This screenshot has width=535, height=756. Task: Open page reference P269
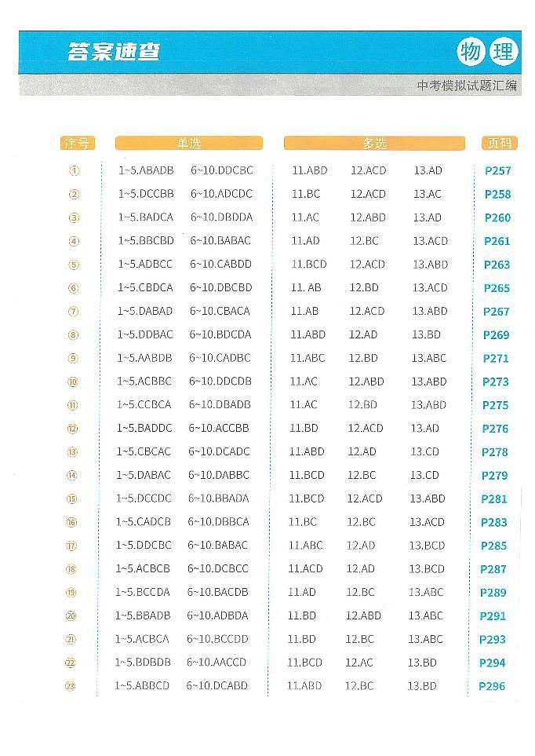click(x=496, y=335)
